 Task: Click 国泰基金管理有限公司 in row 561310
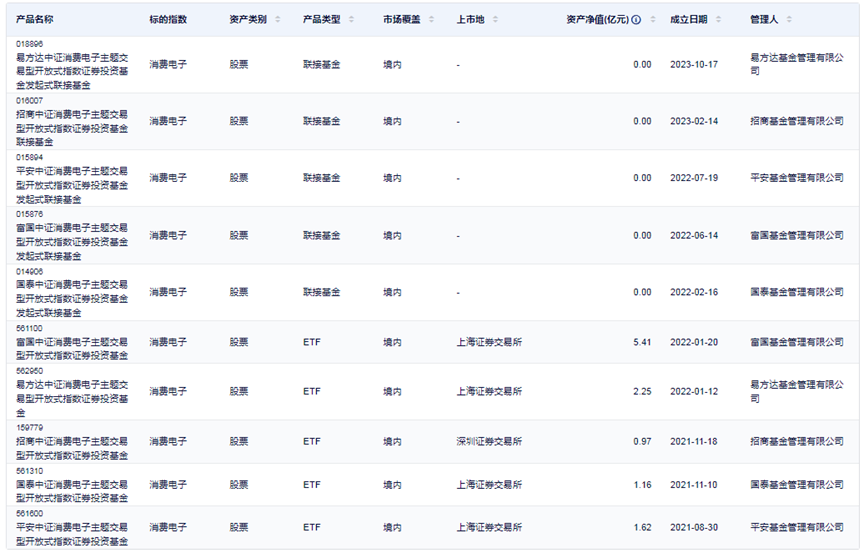pos(797,485)
